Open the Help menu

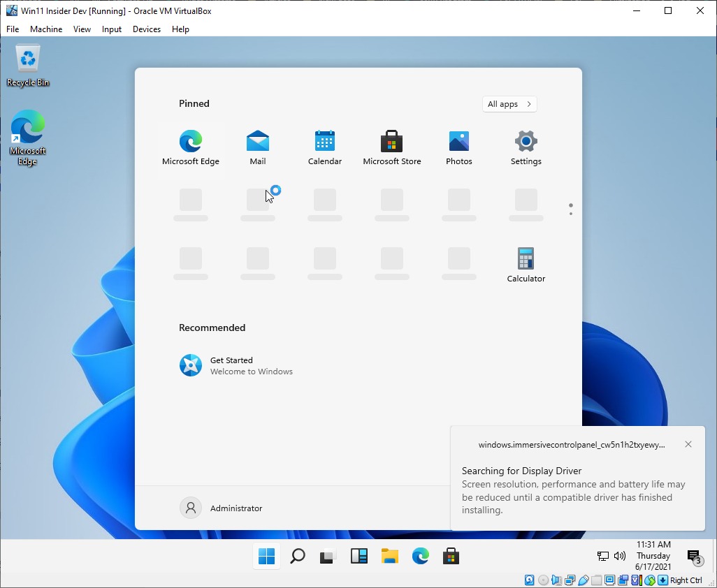180,29
